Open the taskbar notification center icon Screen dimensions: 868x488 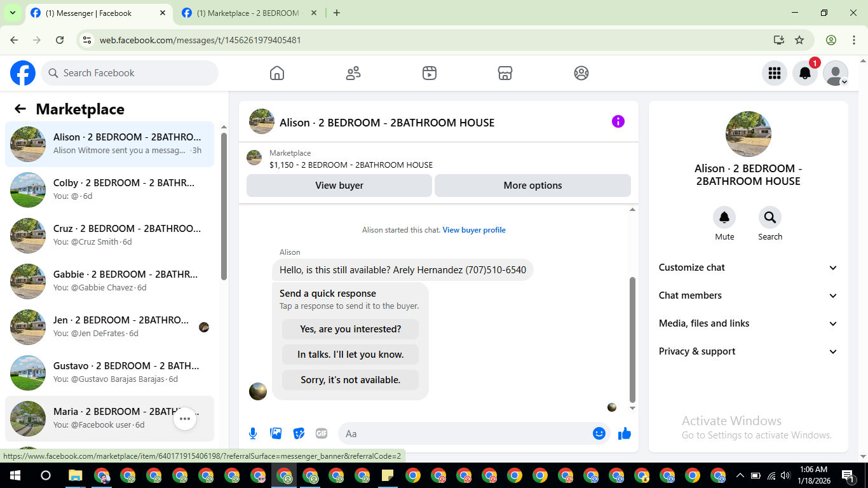coord(848,475)
